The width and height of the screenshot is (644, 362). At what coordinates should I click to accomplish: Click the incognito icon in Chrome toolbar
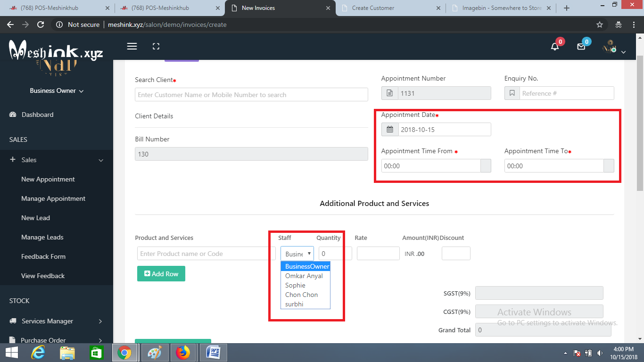pyautogui.click(x=619, y=25)
